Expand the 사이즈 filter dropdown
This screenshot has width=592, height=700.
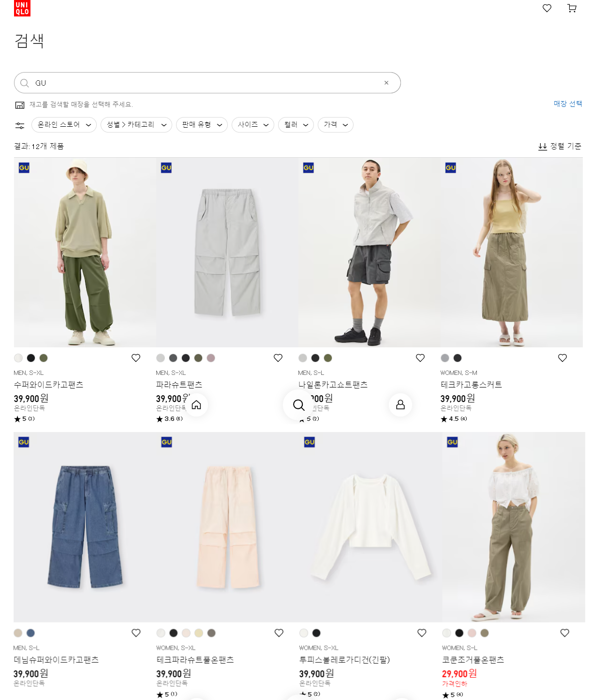(253, 125)
